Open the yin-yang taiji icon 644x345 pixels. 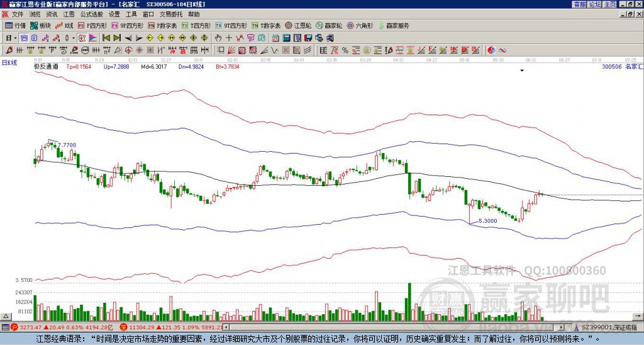(491, 50)
